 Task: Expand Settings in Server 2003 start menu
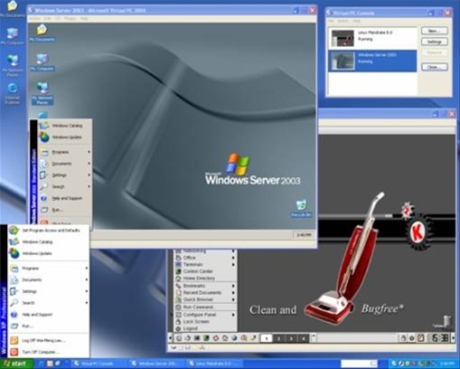pyautogui.click(x=65, y=175)
